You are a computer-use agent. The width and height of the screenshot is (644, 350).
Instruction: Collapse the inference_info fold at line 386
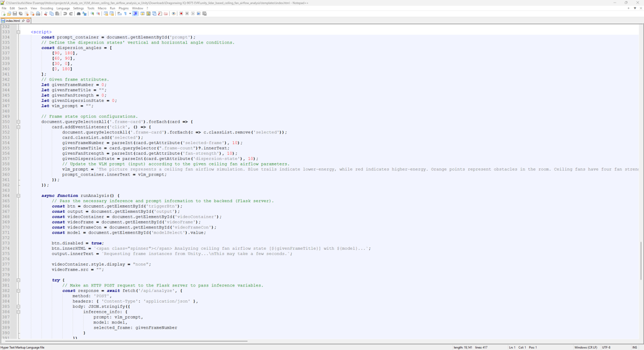[x=18, y=312]
